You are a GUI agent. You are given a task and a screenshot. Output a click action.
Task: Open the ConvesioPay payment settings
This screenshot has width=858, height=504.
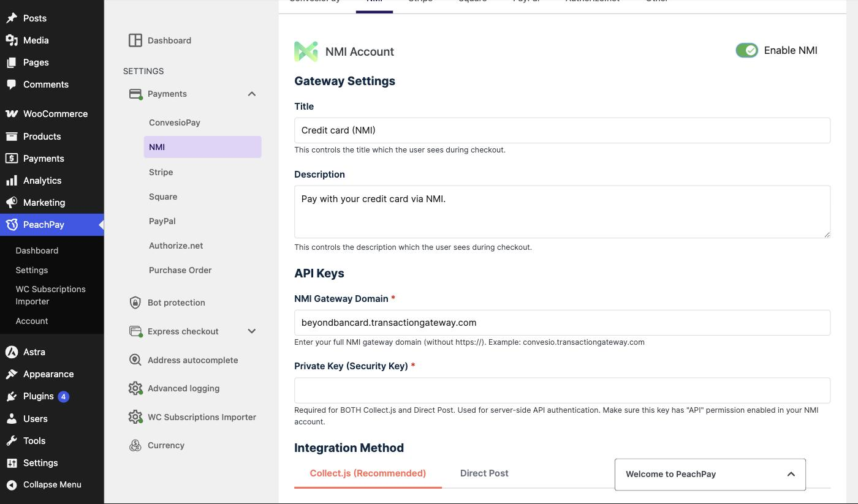tap(175, 122)
